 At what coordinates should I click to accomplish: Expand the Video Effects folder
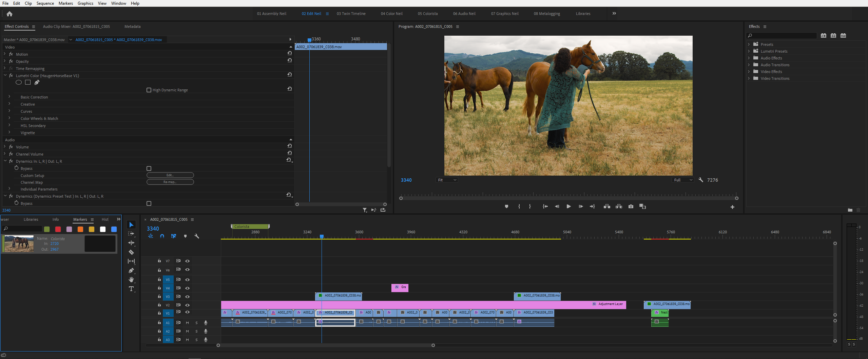click(749, 71)
